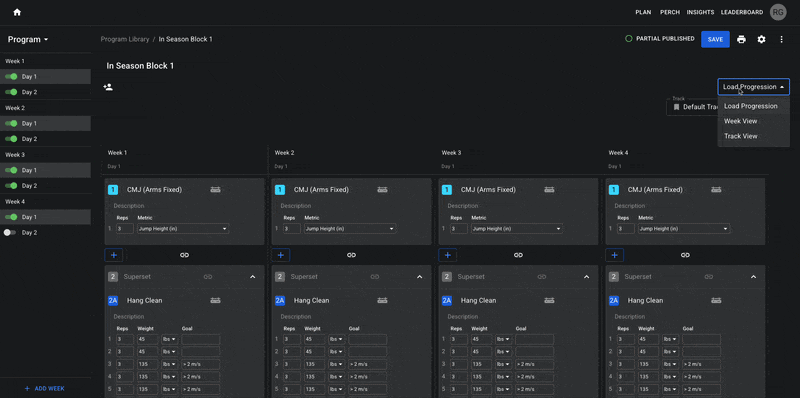Screen dimensions: 800x398
Task: Click barbell icon on Week 1 CMJ card
Action: (x=215, y=189)
